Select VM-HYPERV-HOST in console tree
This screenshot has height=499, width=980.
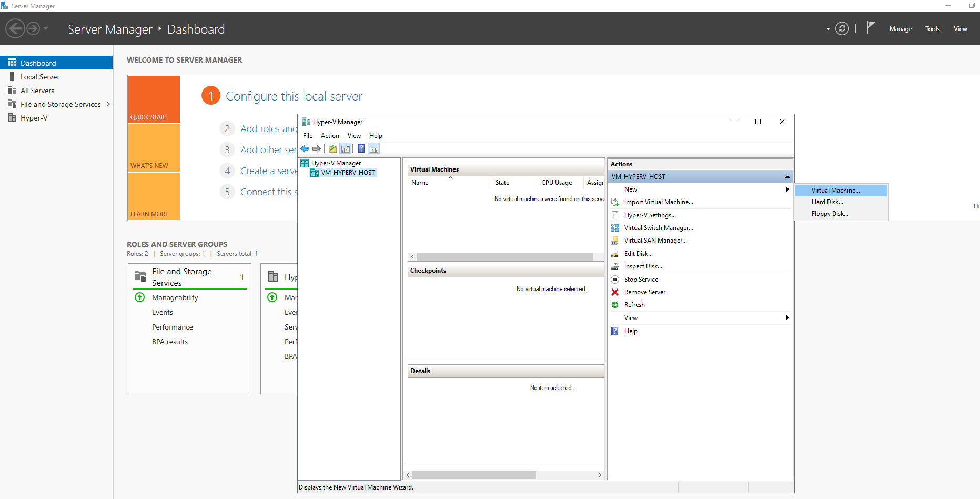pos(348,173)
